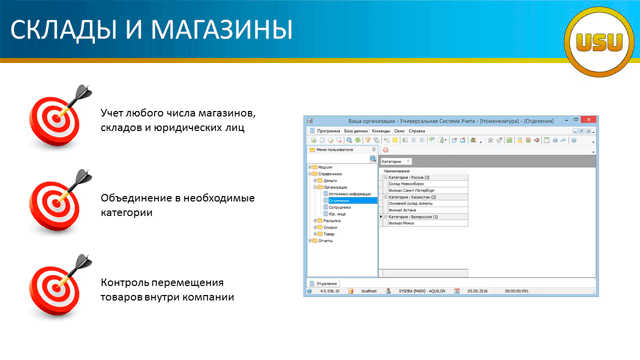
Task: Switch to the Отделения bottom tab
Action: [323, 283]
